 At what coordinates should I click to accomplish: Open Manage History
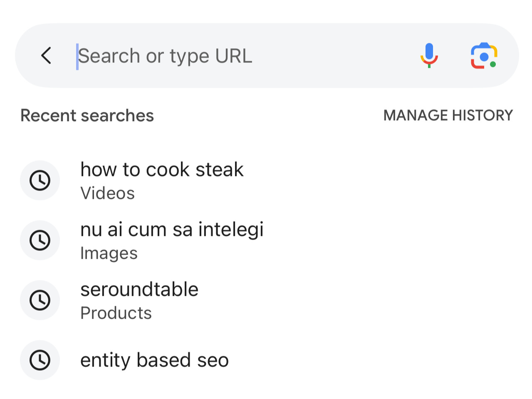pyautogui.click(x=448, y=115)
